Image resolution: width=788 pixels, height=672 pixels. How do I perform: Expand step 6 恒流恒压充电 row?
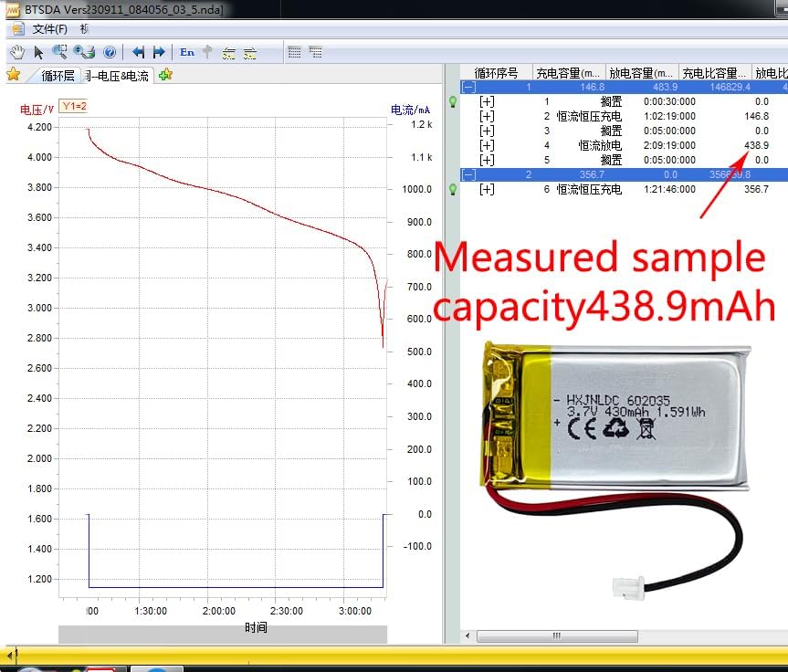pyautogui.click(x=487, y=189)
